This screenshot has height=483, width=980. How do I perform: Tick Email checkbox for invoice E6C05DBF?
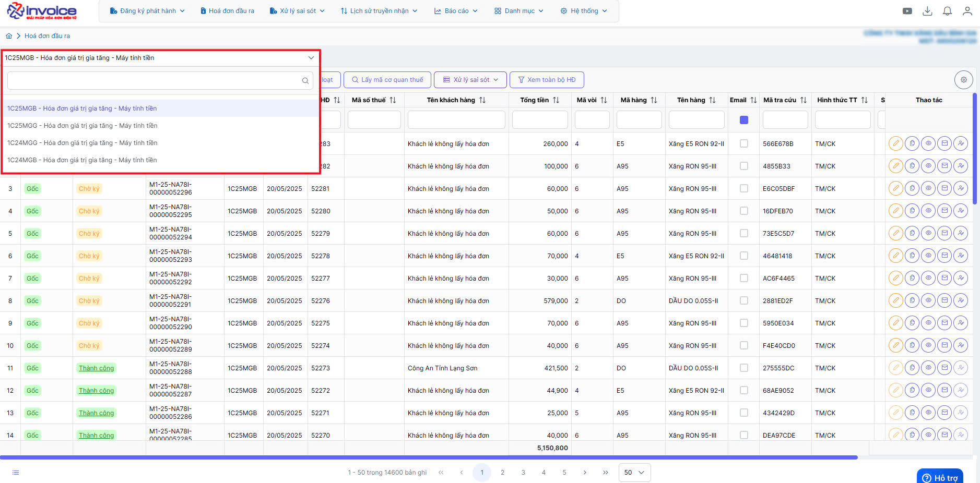point(744,188)
